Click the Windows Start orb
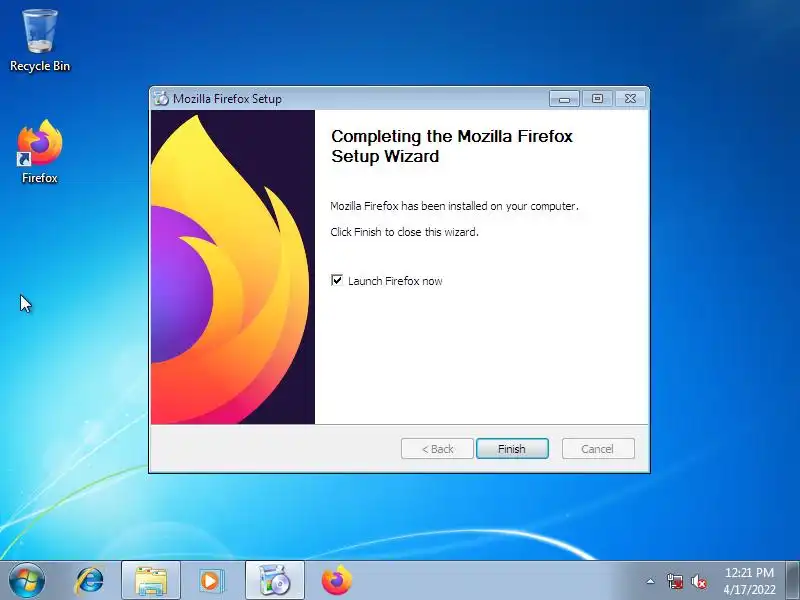The image size is (800, 600). point(27,581)
